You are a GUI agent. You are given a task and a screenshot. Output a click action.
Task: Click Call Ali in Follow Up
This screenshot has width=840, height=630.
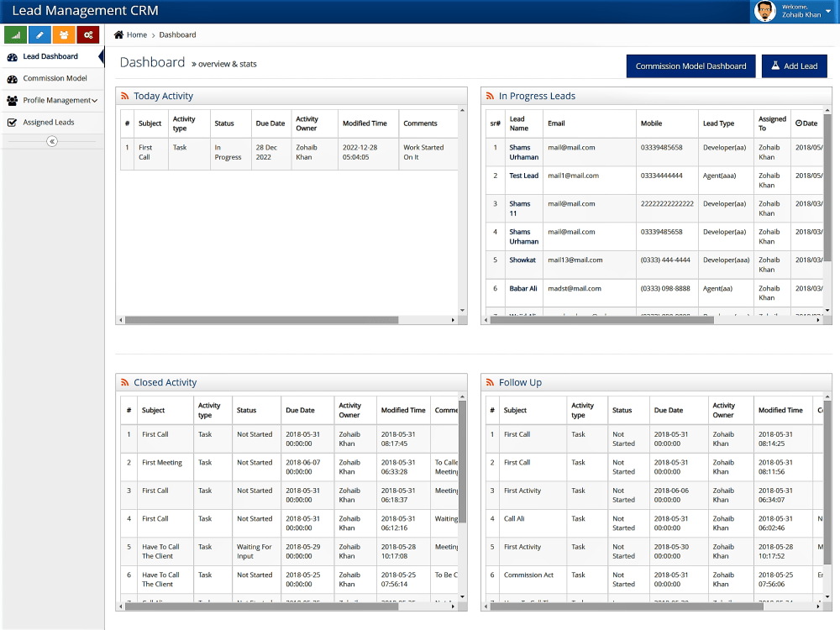click(x=514, y=518)
